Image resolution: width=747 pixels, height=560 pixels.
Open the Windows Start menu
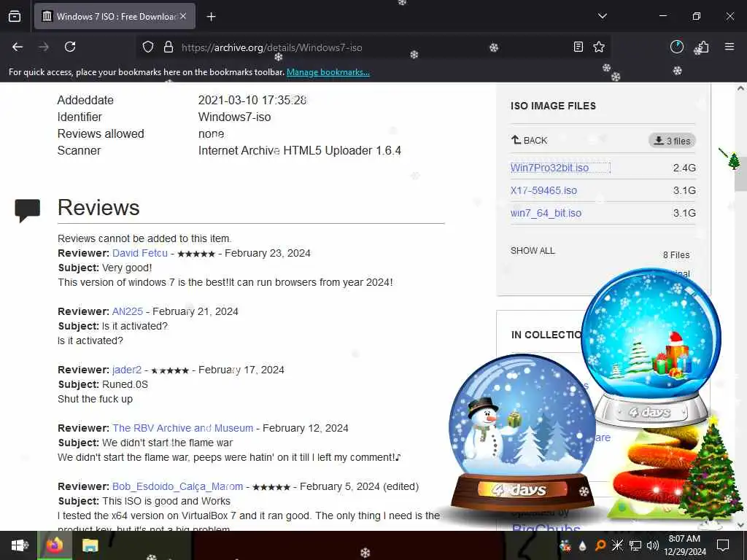pos(18,545)
